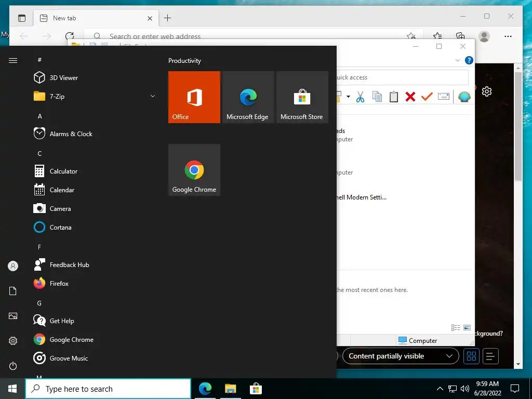Open the help icon in Explorer window

469,60
